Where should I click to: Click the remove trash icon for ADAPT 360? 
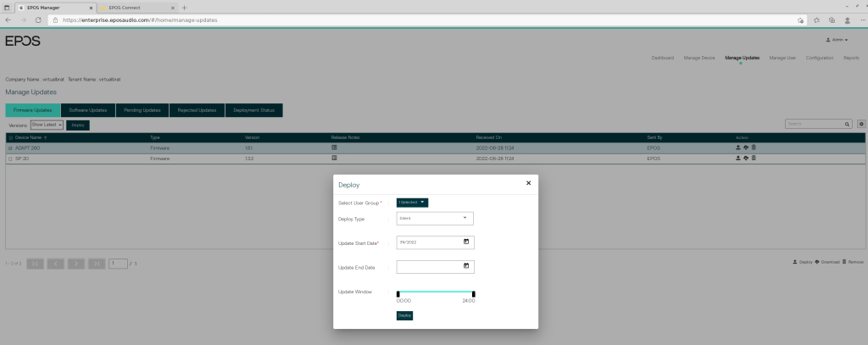tap(754, 147)
